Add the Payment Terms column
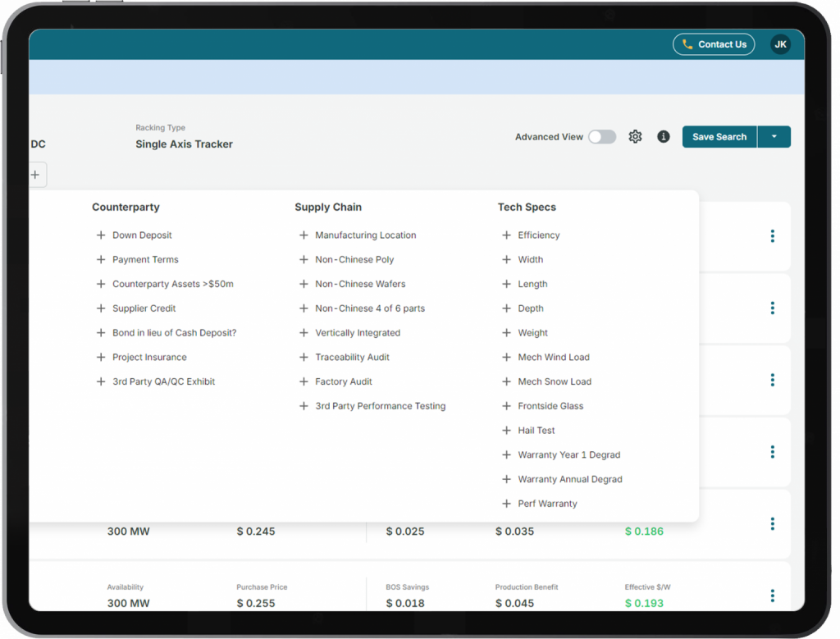Image resolution: width=840 pixels, height=639 pixels. (144, 260)
